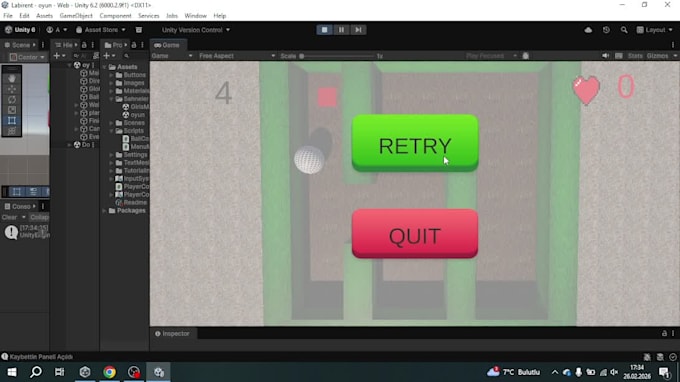Open the Assets menu
Image resolution: width=680 pixels, height=382 pixels.
pyautogui.click(x=44, y=16)
